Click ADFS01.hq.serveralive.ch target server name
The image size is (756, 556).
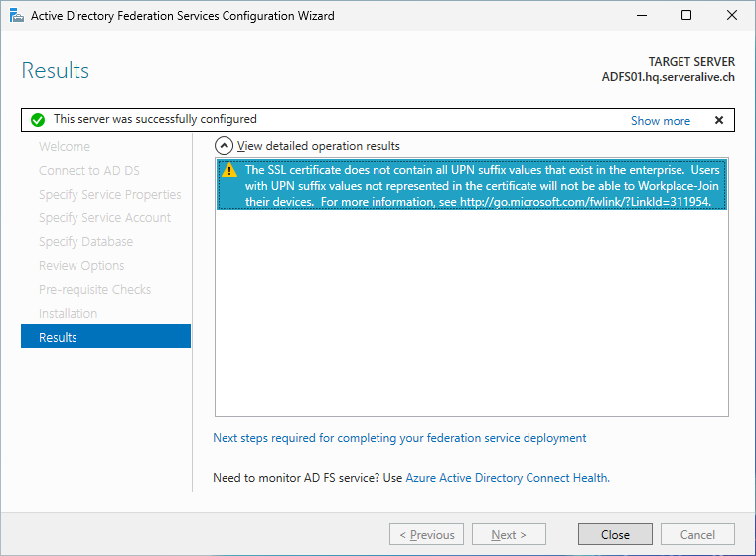point(669,77)
